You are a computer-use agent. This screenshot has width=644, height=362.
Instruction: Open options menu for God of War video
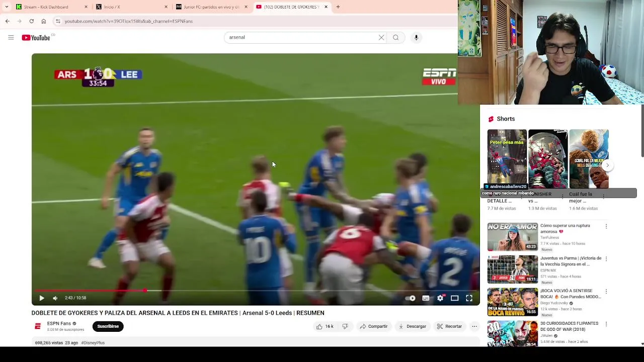[606, 324]
